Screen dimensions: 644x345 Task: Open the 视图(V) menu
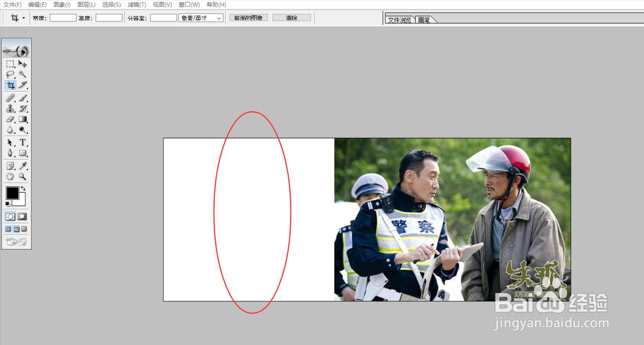[x=162, y=5]
